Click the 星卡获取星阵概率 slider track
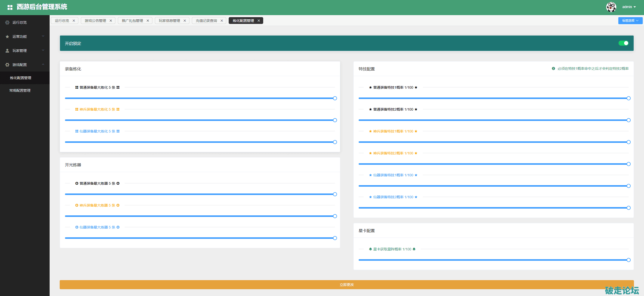The height and width of the screenshot is (296, 644). [x=493, y=260]
